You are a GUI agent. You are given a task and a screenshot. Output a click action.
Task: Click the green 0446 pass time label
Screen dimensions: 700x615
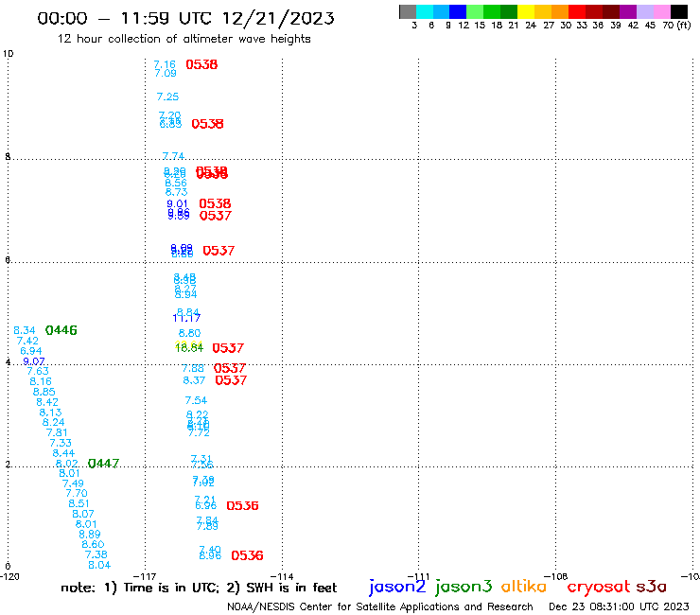[61, 330]
